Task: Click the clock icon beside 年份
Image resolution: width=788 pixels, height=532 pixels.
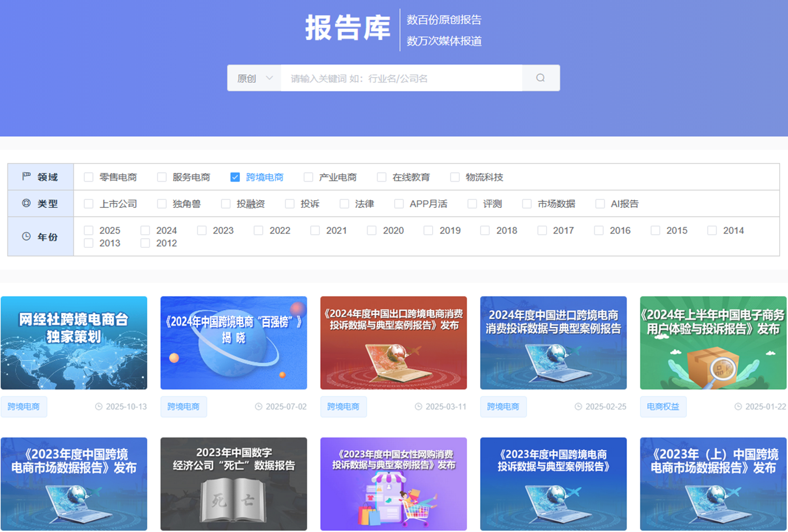Action: tap(27, 236)
